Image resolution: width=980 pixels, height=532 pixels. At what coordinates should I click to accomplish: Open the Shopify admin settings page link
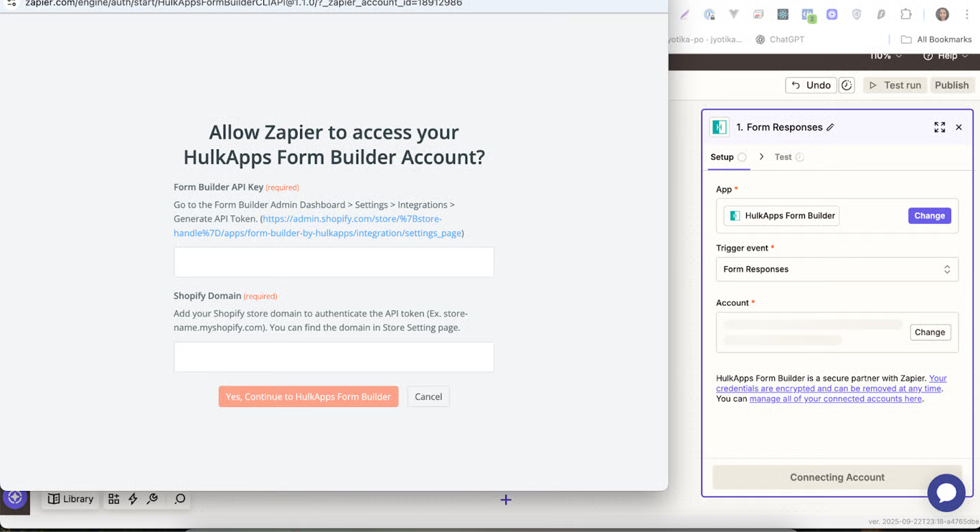pos(319,226)
